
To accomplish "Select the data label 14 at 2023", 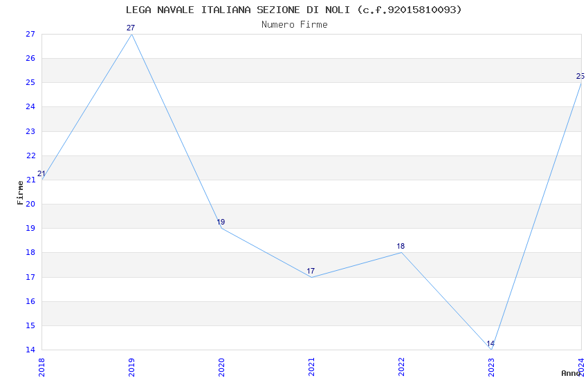I will [x=490, y=343].
